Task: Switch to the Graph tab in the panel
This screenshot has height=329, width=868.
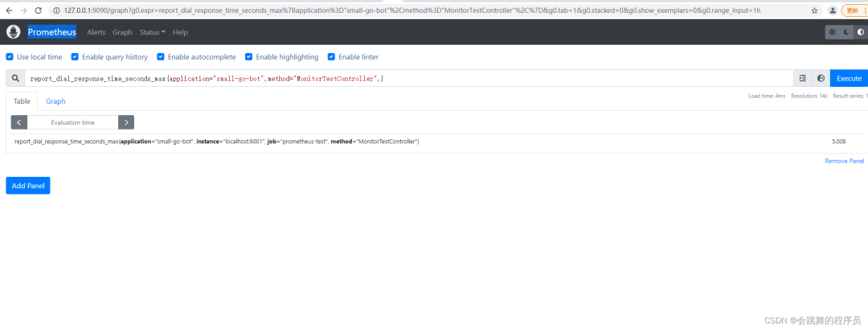Action: (55, 101)
